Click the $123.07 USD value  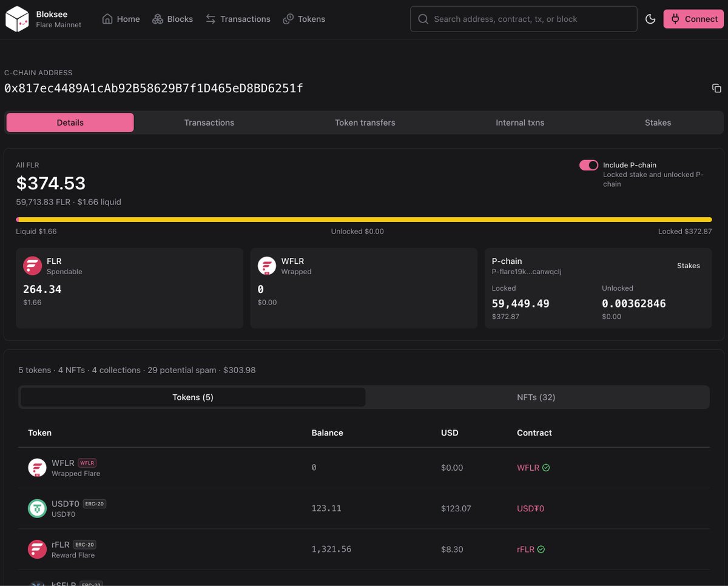point(456,508)
